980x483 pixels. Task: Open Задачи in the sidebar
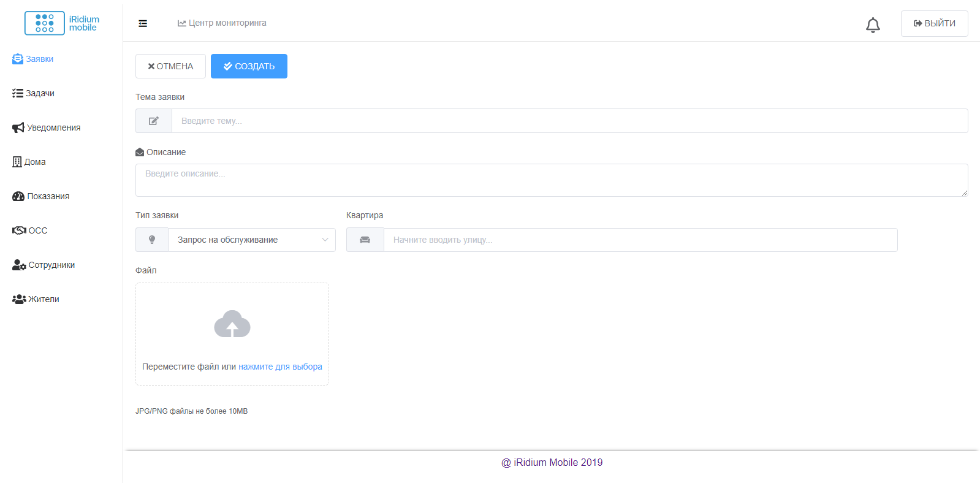34,93
